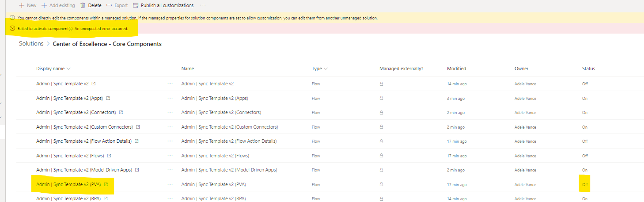The height and width of the screenshot is (202, 644).
Task: Open Admin | Sync Template v2 (Apps) link
Action: click(70, 98)
